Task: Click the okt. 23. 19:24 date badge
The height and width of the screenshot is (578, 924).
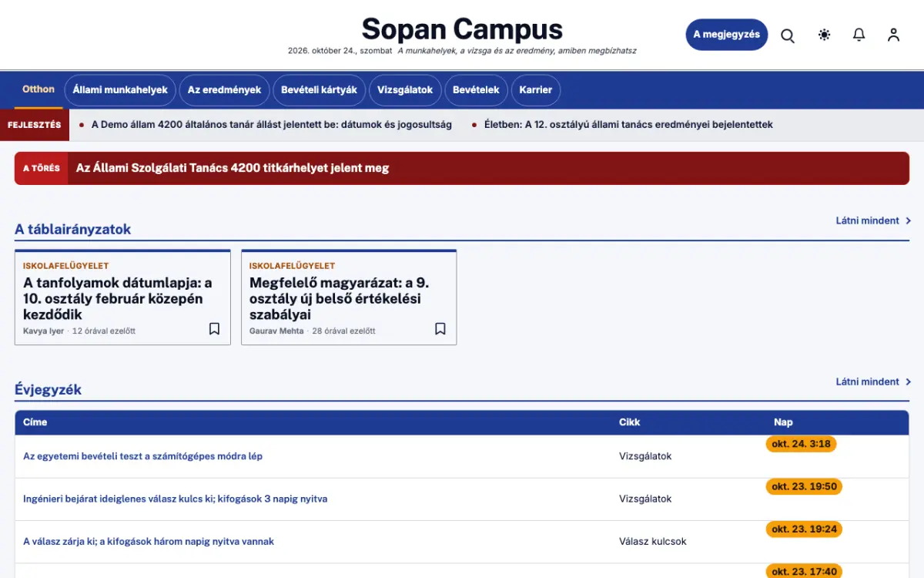Action: (804, 529)
